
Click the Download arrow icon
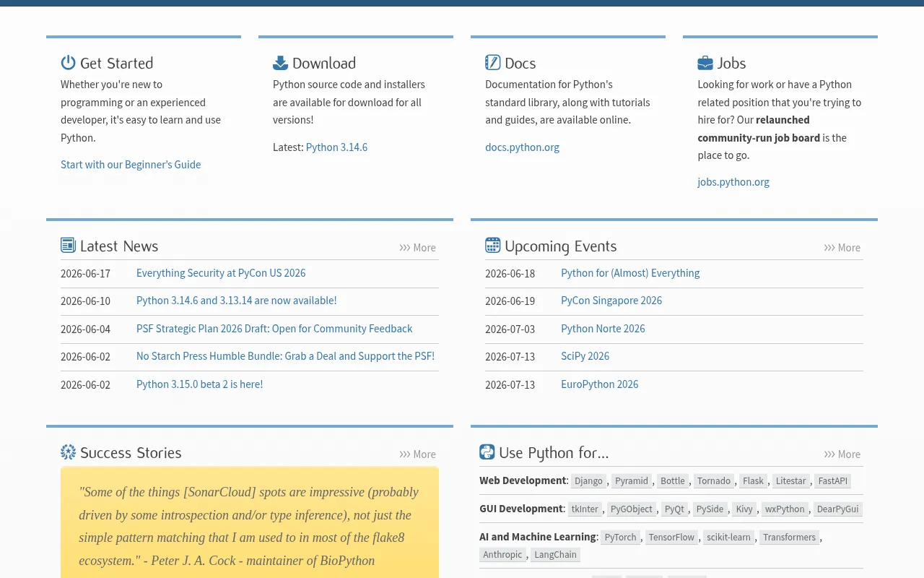point(280,63)
